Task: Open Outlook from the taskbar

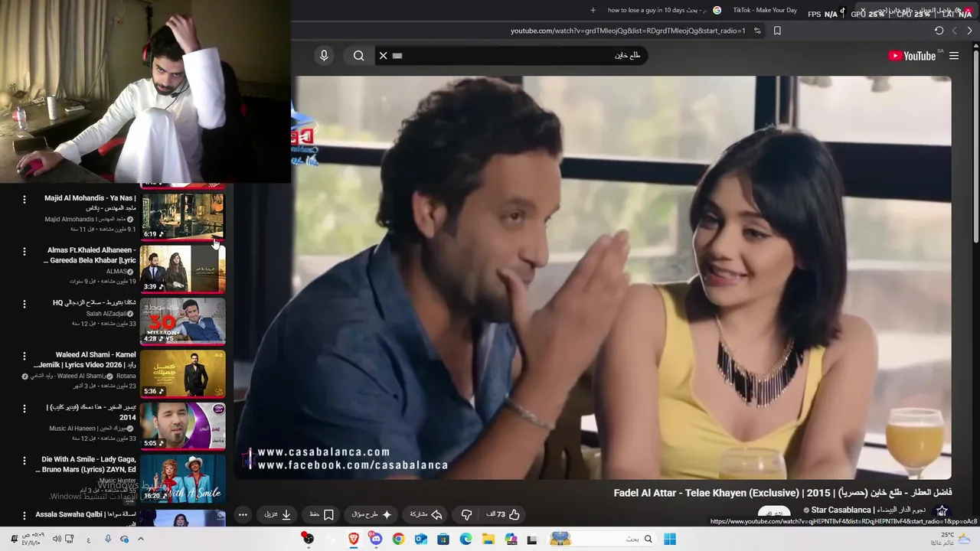Action: point(420,539)
